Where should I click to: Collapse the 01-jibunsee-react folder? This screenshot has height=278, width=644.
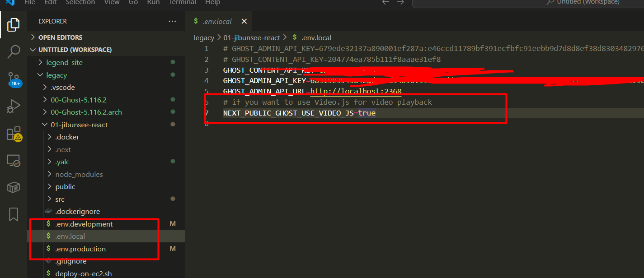click(x=79, y=125)
